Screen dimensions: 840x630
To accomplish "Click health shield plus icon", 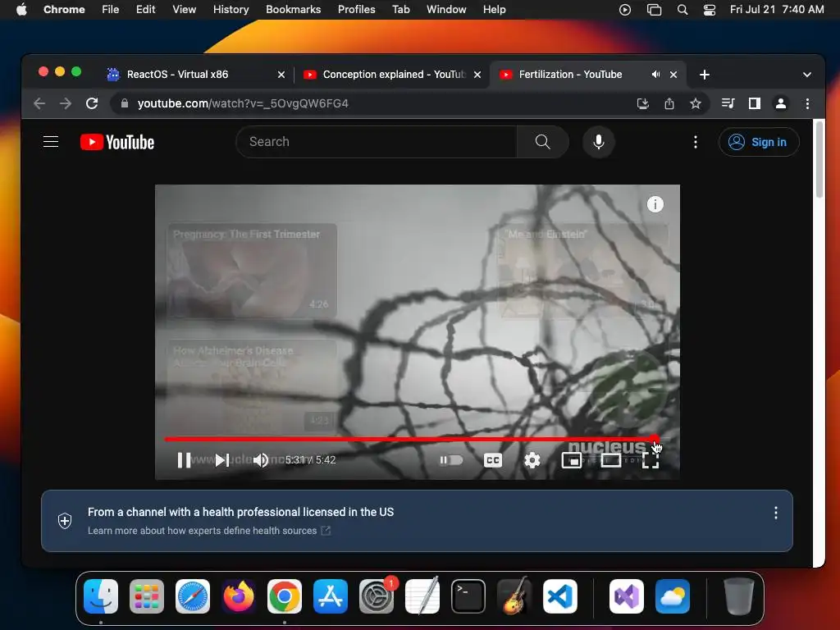I will coord(65,520).
